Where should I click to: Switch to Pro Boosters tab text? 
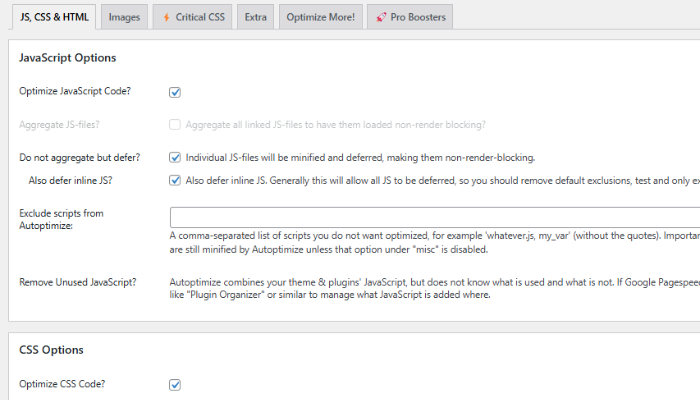click(417, 18)
